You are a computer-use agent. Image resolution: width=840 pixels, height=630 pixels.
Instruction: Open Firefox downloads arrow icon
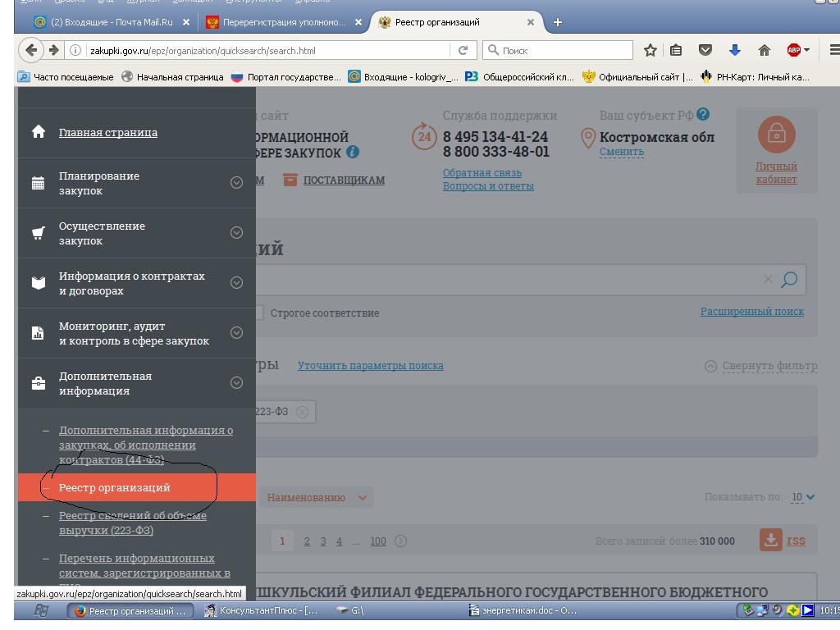pos(734,51)
